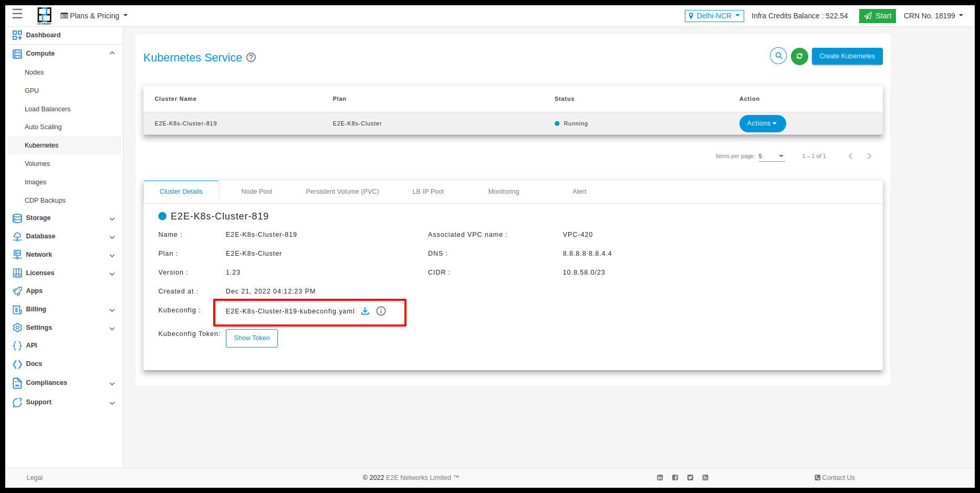Expand the Licenses section chevron
Screen dimensions: 980x493
point(112,274)
